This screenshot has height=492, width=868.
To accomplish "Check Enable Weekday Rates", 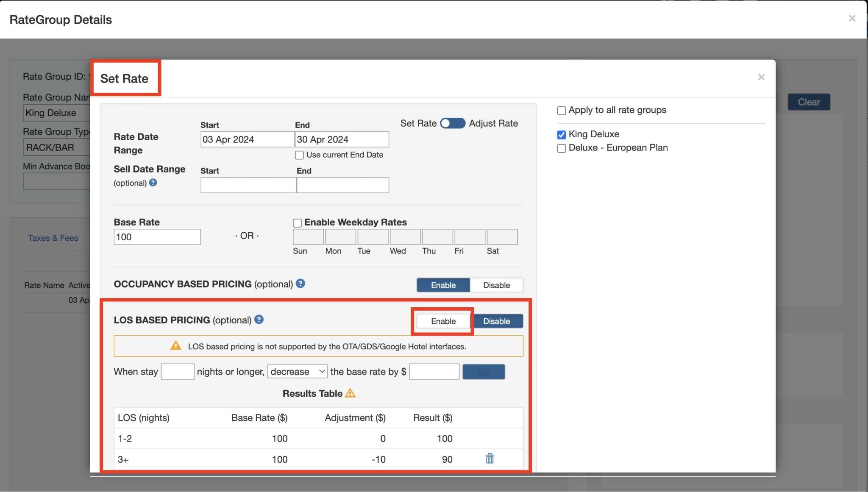I will tap(297, 222).
